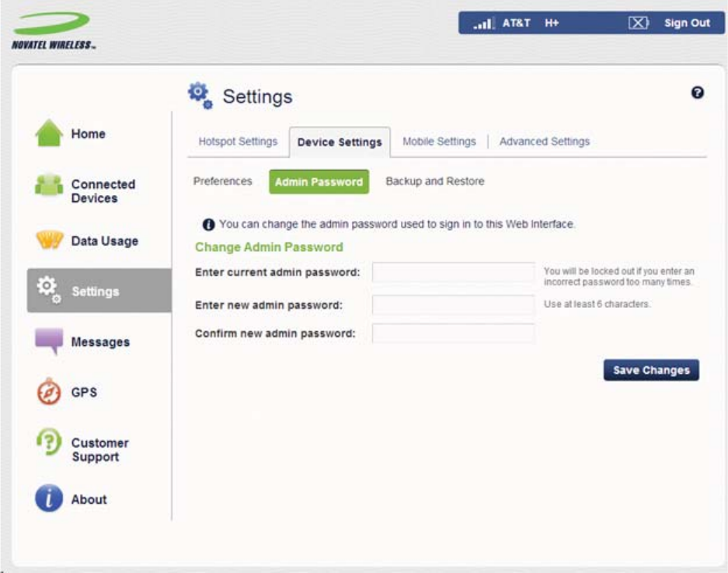Click the signal strength bars icon
The width and height of the screenshot is (728, 573).
point(484,23)
